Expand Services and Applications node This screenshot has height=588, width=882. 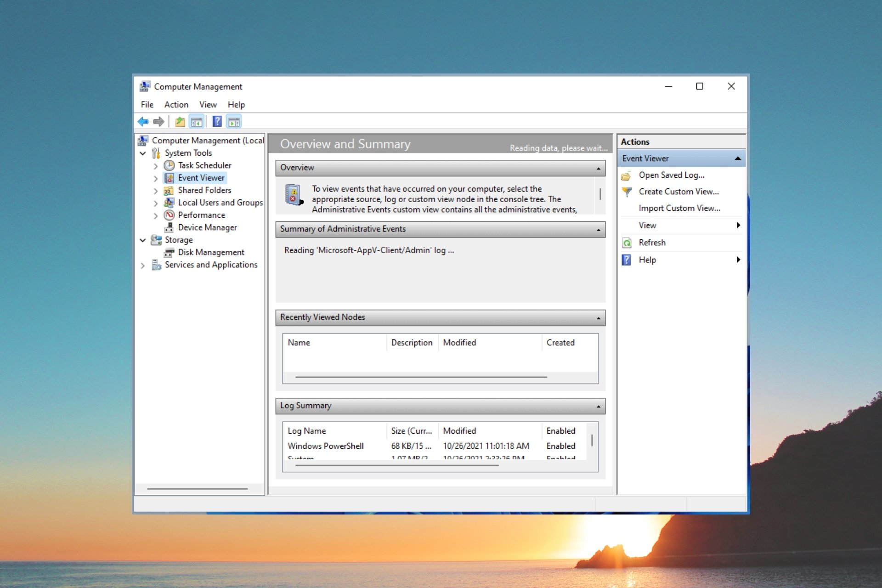pos(143,265)
